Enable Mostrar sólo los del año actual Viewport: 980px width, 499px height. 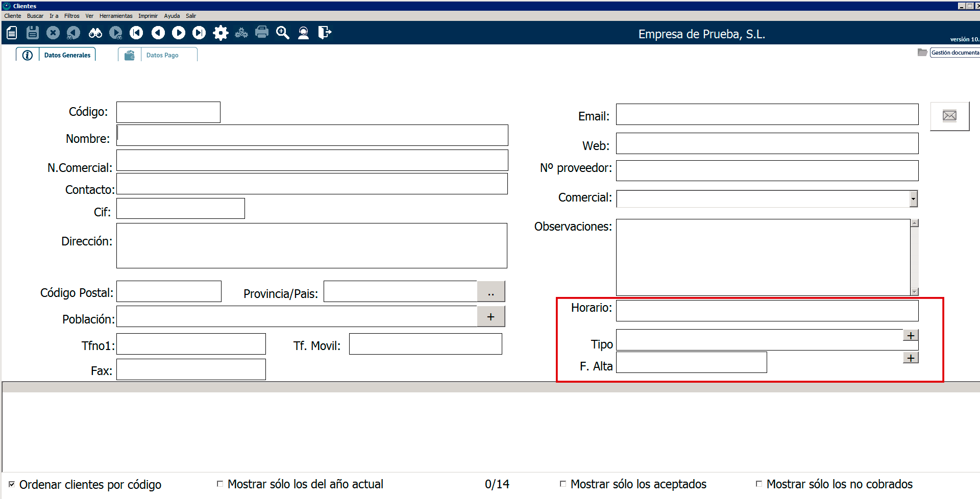pos(220,484)
